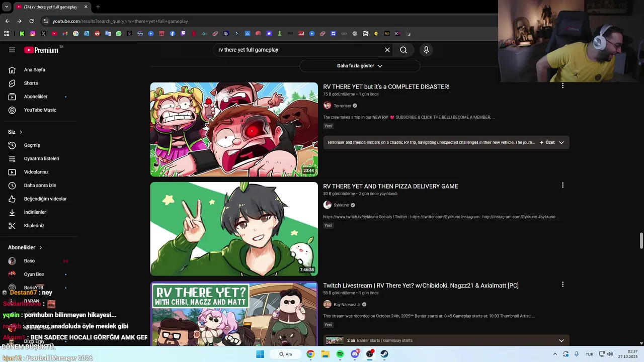The image size is (644, 362).
Task: Open 'RV THERE YET but it's a COMPLETE DISASTER!' title
Action: [x=386, y=86]
